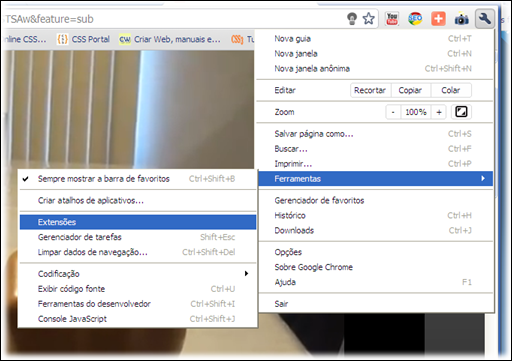Click the Recortar button
Screen dimensions: 512x361
[x=370, y=90]
